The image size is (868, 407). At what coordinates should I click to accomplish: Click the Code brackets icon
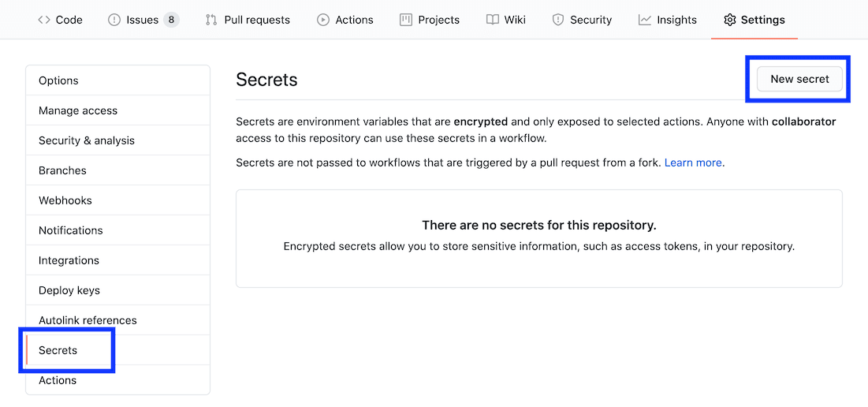pos(44,20)
